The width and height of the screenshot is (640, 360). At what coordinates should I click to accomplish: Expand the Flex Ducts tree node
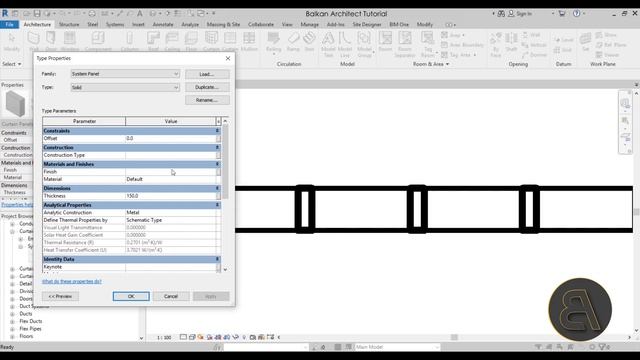(x=12, y=321)
